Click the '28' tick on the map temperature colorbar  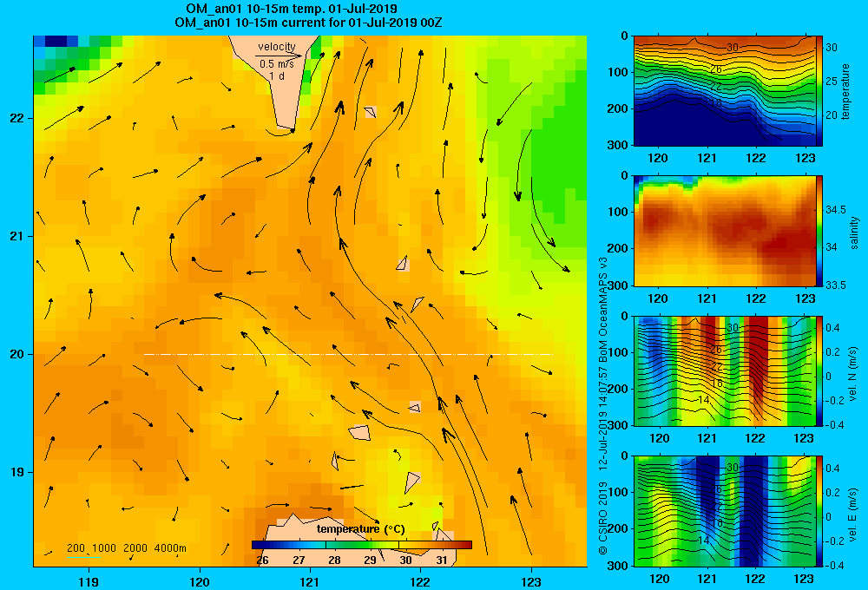[x=334, y=560]
